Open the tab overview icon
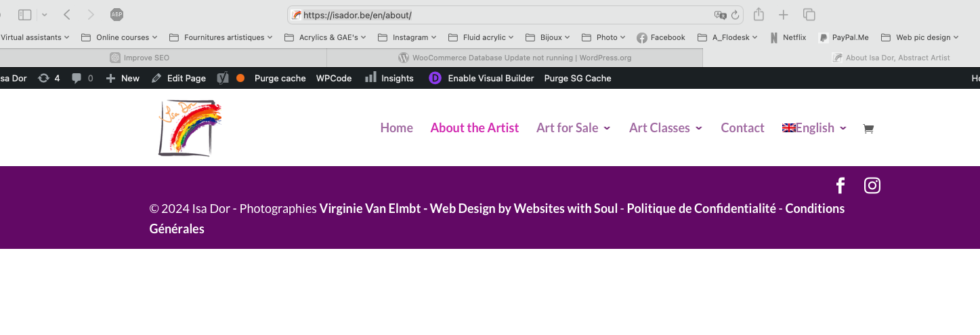980x335 pixels. click(x=809, y=15)
